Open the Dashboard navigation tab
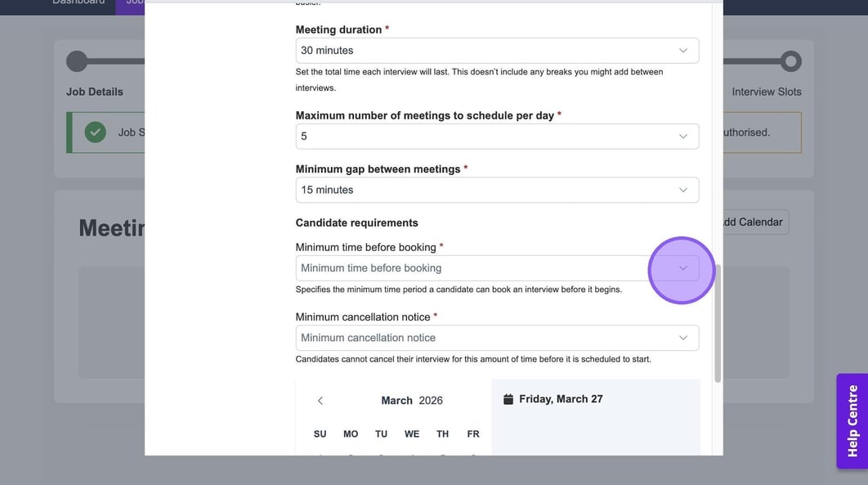The width and height of the screenshot is (868, 485). point(78,2)
